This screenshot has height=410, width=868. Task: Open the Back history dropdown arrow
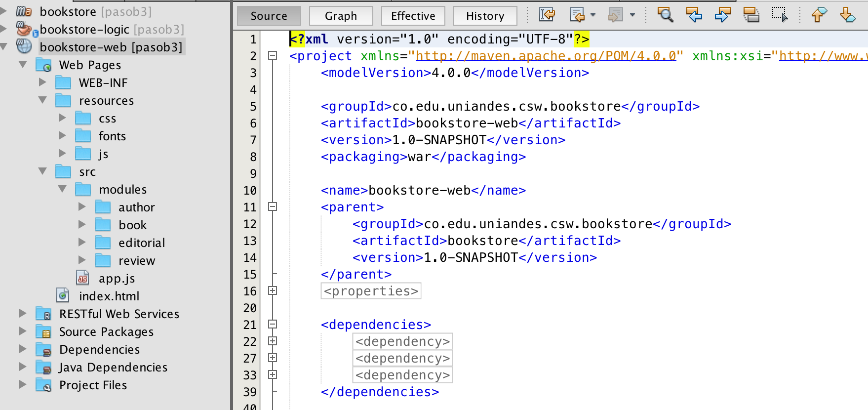point(593,15)
